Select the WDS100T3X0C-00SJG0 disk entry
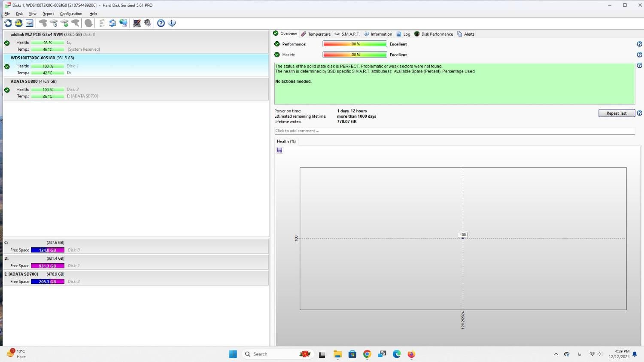This screenshot has width=644, height=362. [136, 65]
